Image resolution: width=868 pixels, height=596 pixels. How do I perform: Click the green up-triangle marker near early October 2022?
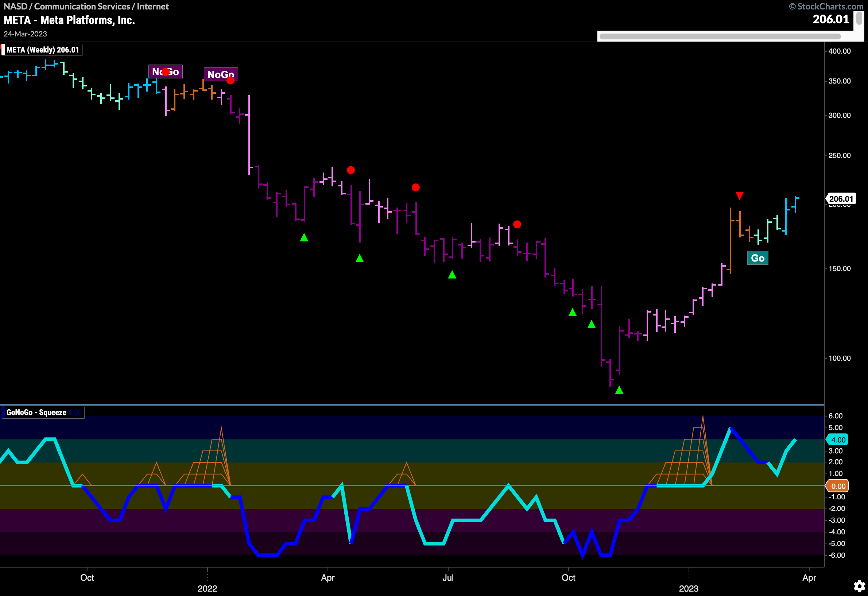coord(573,312)
